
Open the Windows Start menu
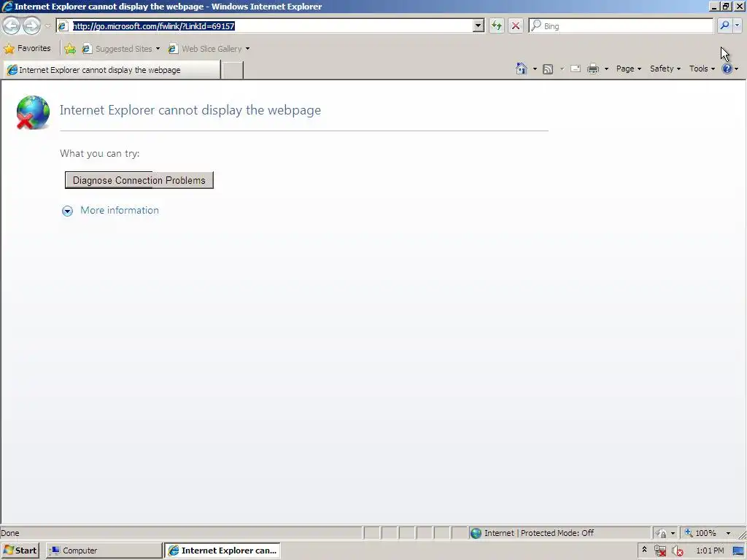(x=20, y=551)
